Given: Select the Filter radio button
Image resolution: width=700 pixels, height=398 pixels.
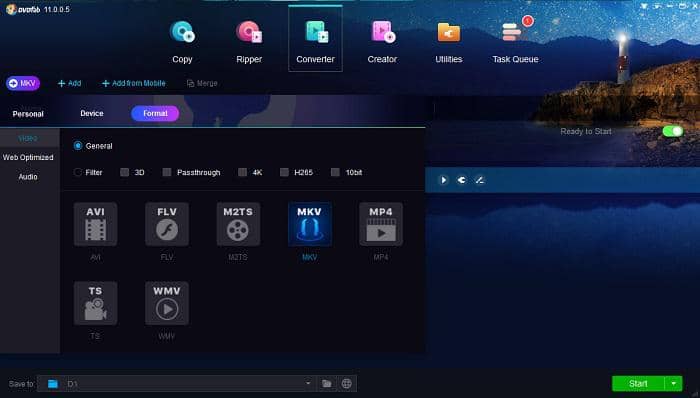Looking at the screenshot, I should tap(78, 172).
